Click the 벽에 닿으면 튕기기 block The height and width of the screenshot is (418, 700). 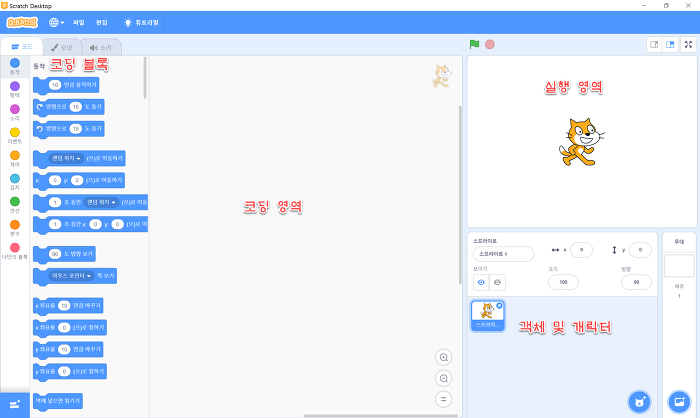58,401
